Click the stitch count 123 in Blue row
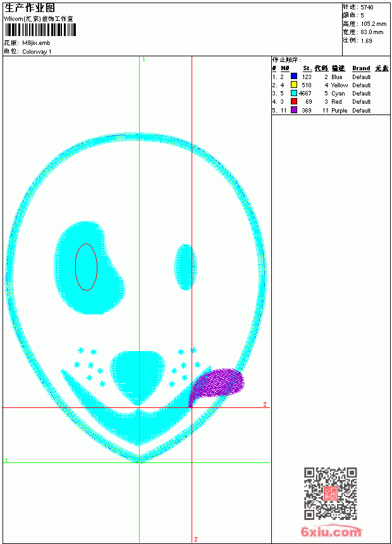 (x=307, y=77)
